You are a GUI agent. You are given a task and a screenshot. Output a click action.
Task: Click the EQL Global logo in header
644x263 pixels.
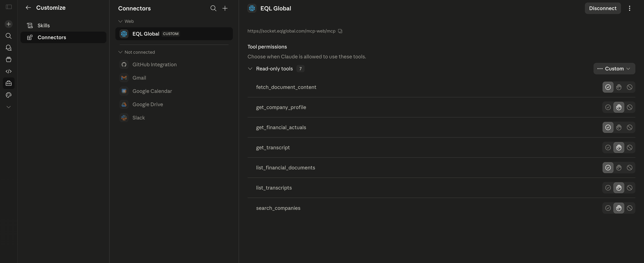point(252,8)
